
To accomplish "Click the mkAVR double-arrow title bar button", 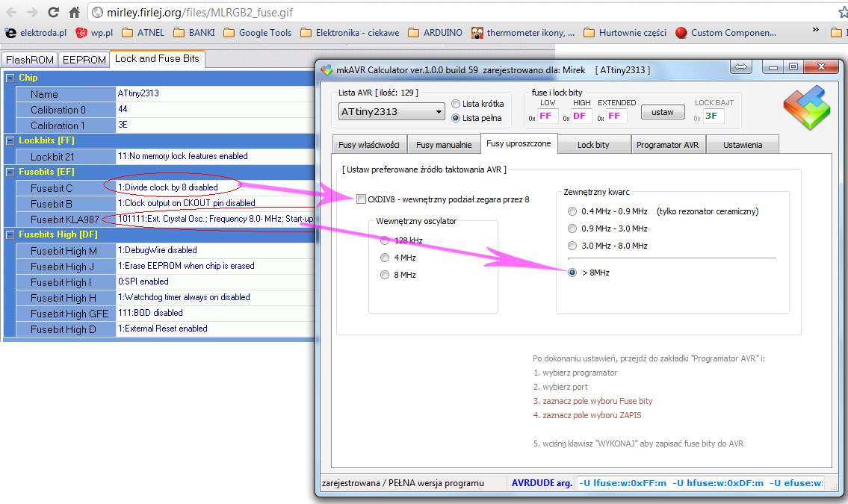I will click(x=741, y=67).
